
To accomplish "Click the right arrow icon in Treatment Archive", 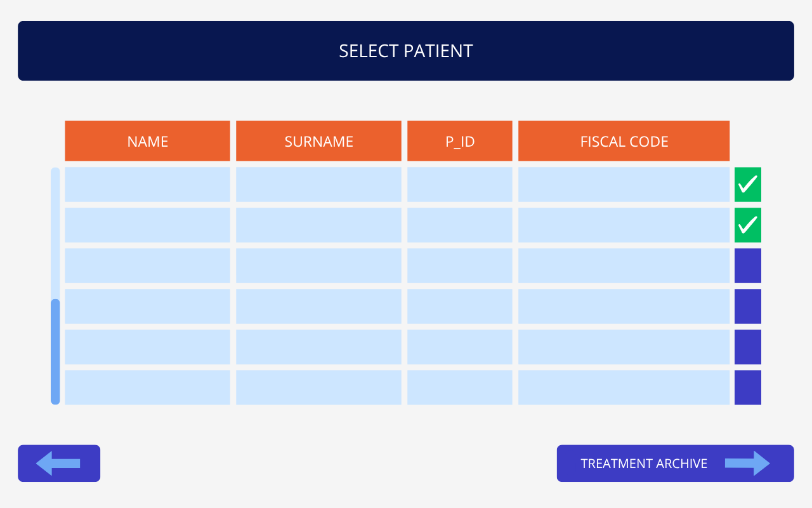I will [747, 464].
